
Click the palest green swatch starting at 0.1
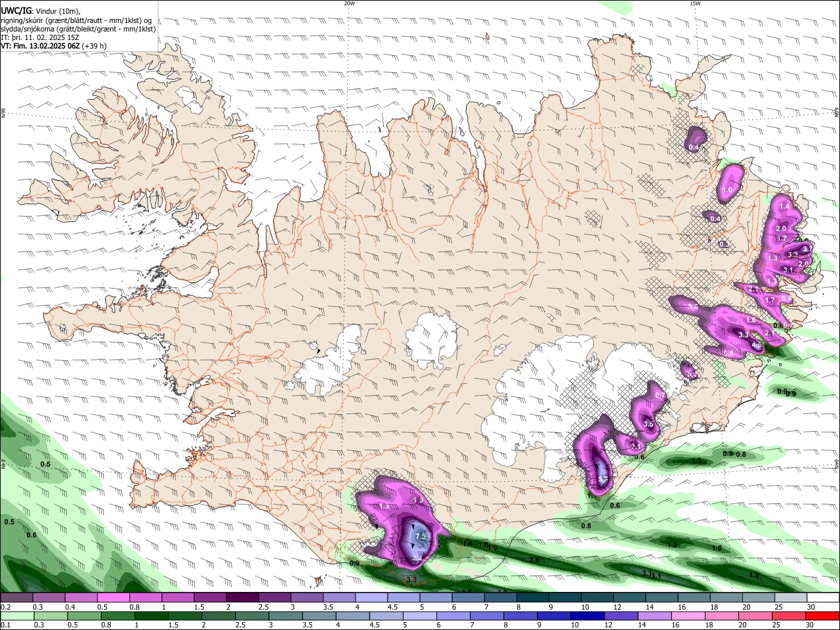coord(16,616)
